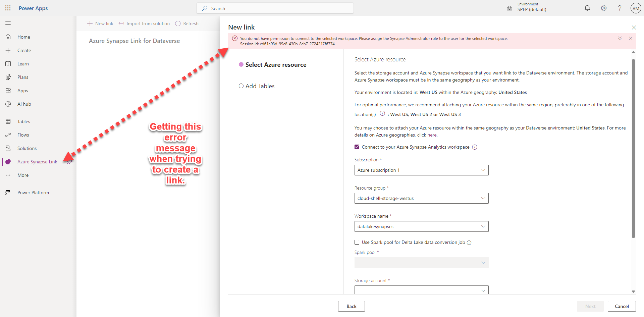Click the Azure Synapse Link pie icon
The height and width of the screenshot is (317, 644).
pyautogui.click(x=8, y=162)
